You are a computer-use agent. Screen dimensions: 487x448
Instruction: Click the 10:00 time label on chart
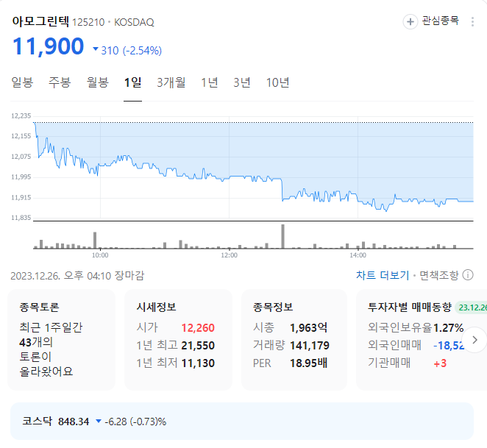tap(100, 255)
